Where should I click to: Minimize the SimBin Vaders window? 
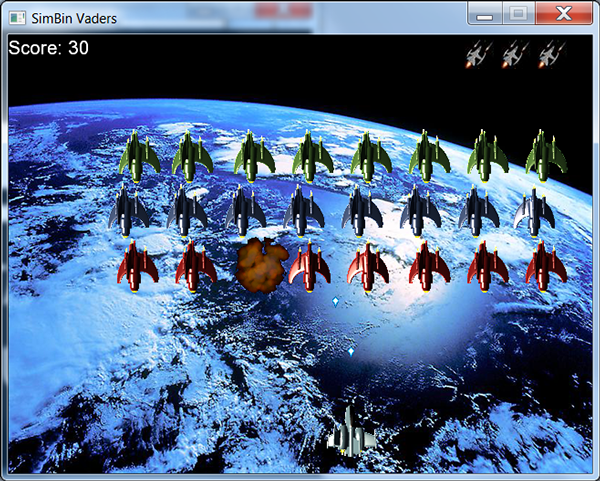484,14
